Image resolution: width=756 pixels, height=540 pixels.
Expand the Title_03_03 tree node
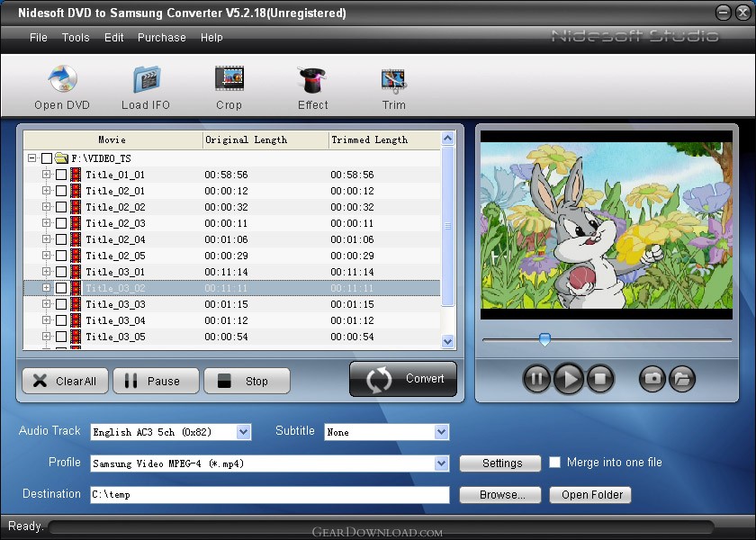46,304
